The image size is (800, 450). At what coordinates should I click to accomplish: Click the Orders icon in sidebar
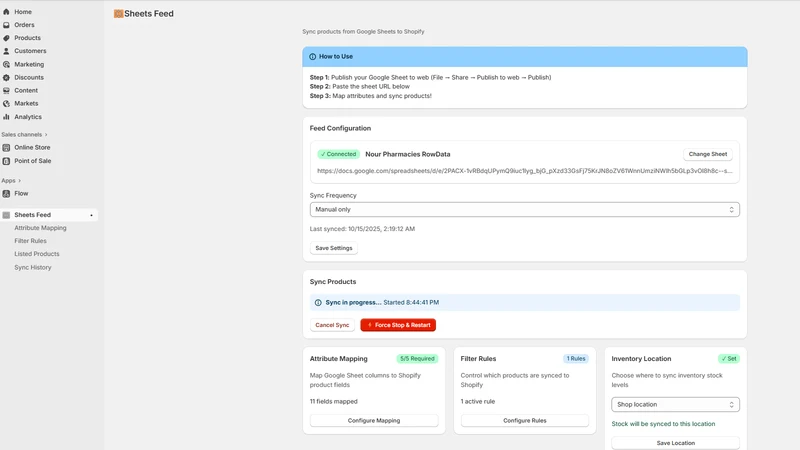[x=6, y=25]
